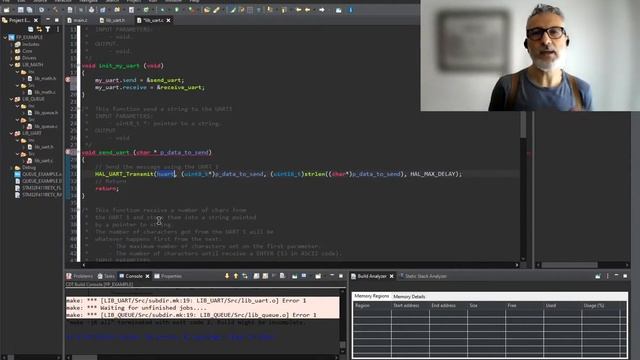Select the Memory Details tab

(409, 296)
